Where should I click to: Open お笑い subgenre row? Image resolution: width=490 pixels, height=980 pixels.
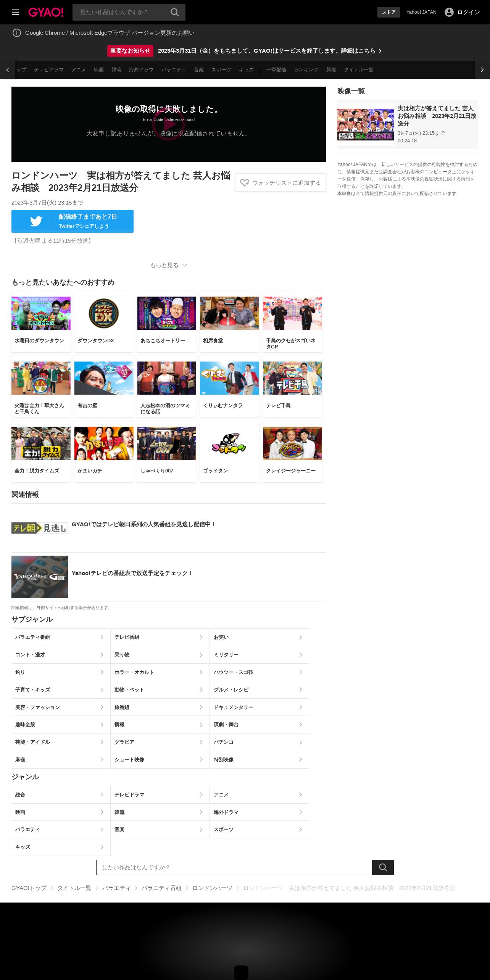pos(260,637)
